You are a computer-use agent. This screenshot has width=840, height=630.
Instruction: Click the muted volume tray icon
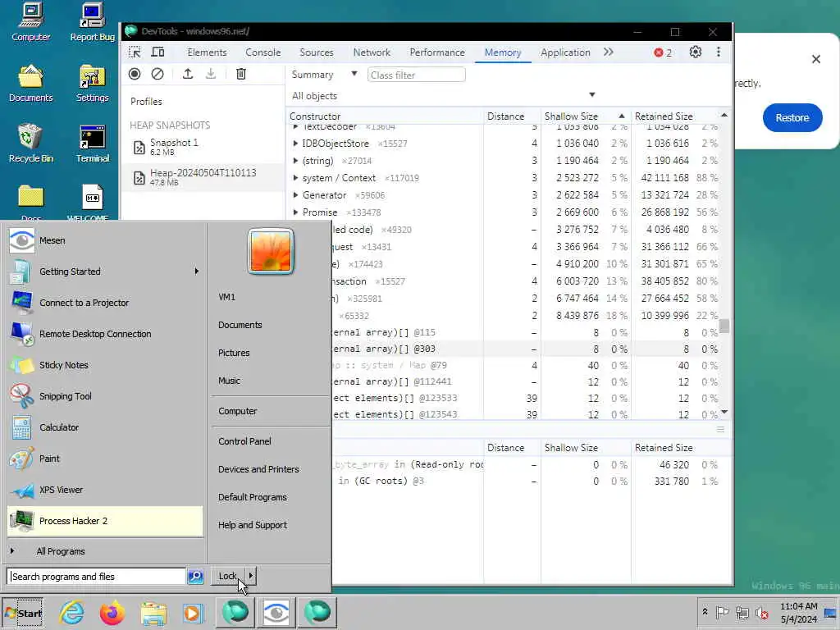click(x=761, y=612)
